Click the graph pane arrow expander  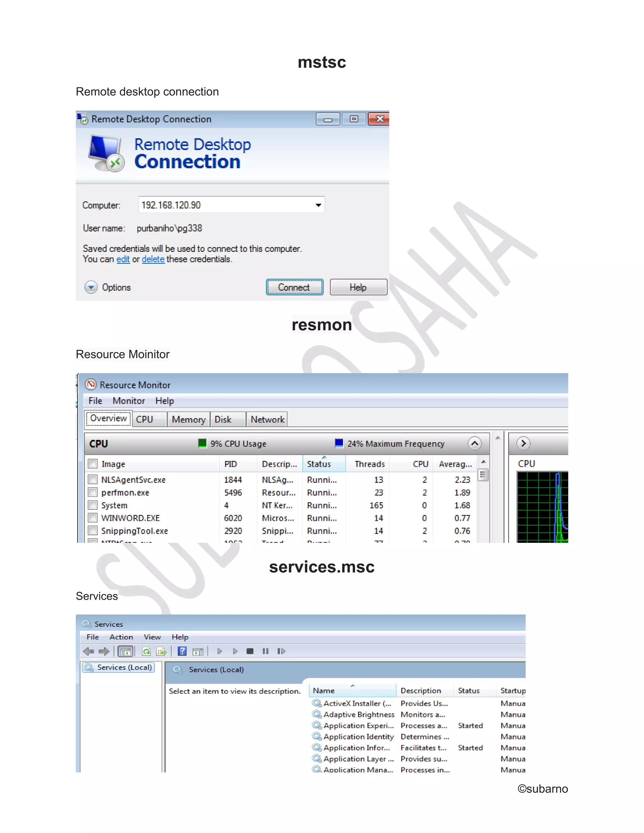(x=524, y=443)
